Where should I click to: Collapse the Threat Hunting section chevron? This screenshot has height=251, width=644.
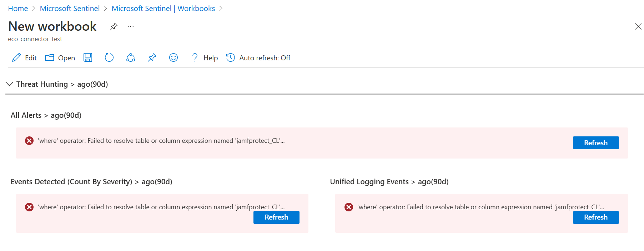10,84
